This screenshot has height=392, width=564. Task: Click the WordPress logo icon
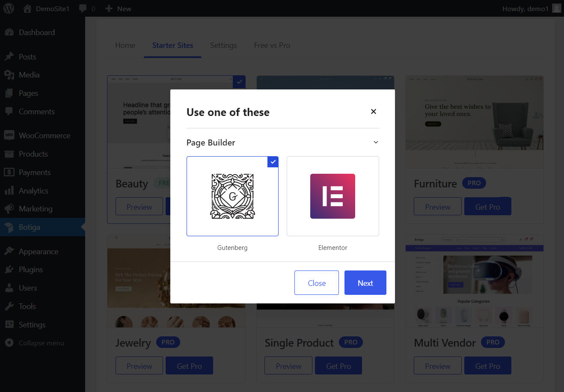tap(9, 9)
